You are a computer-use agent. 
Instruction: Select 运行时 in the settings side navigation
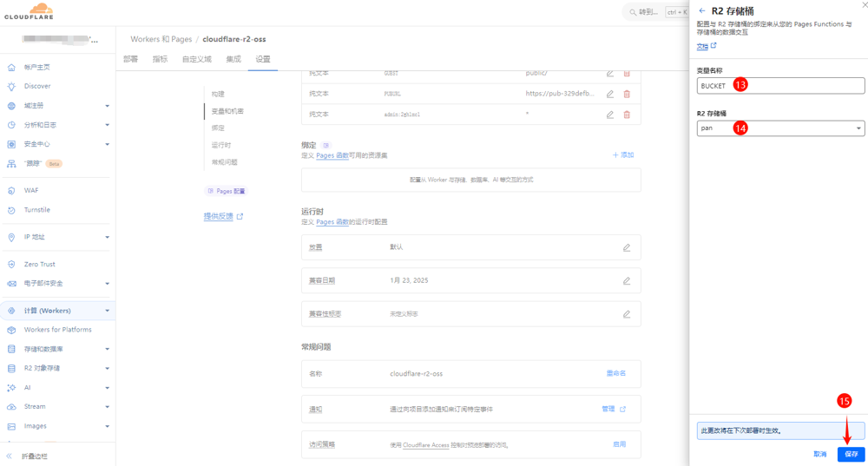[x=221, y=145]
